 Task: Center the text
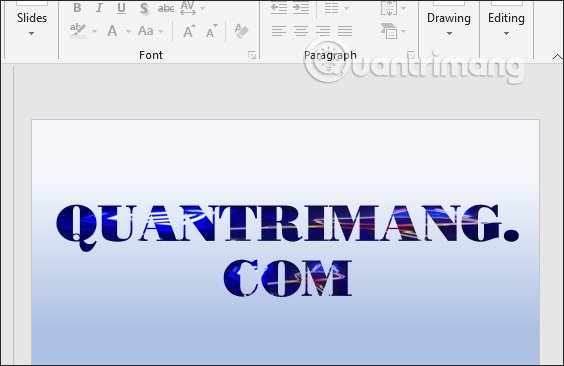(301, 31)
